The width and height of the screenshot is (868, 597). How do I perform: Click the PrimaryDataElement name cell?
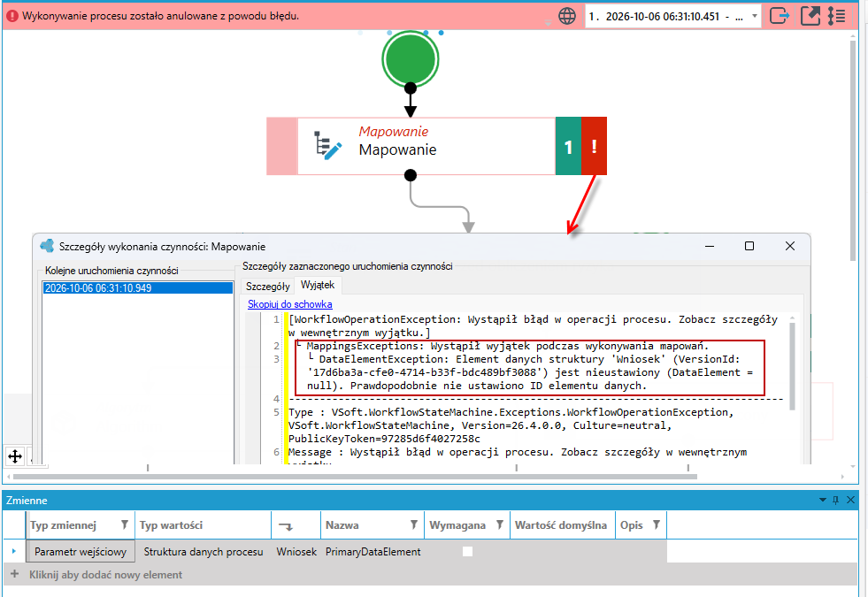click(373, 552)
